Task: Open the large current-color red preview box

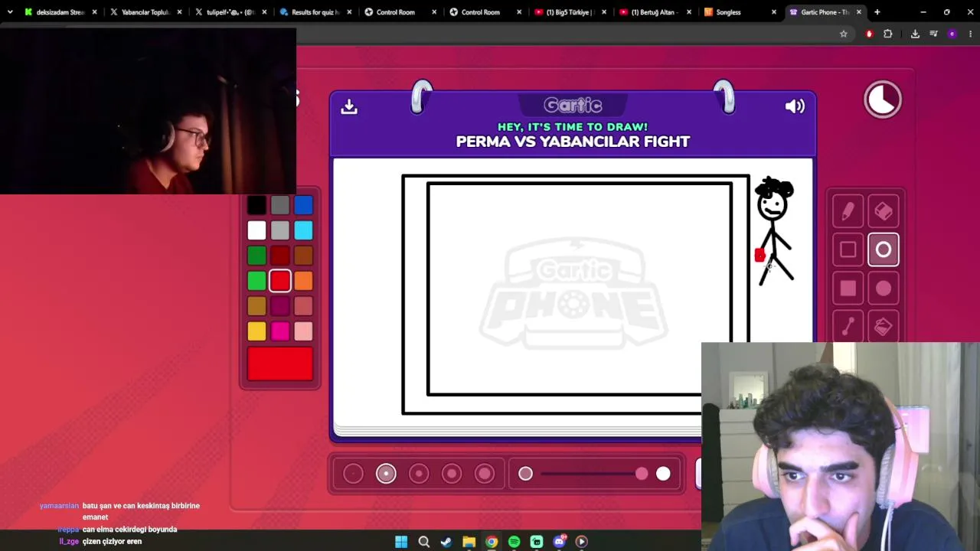Action: point(280,364)
